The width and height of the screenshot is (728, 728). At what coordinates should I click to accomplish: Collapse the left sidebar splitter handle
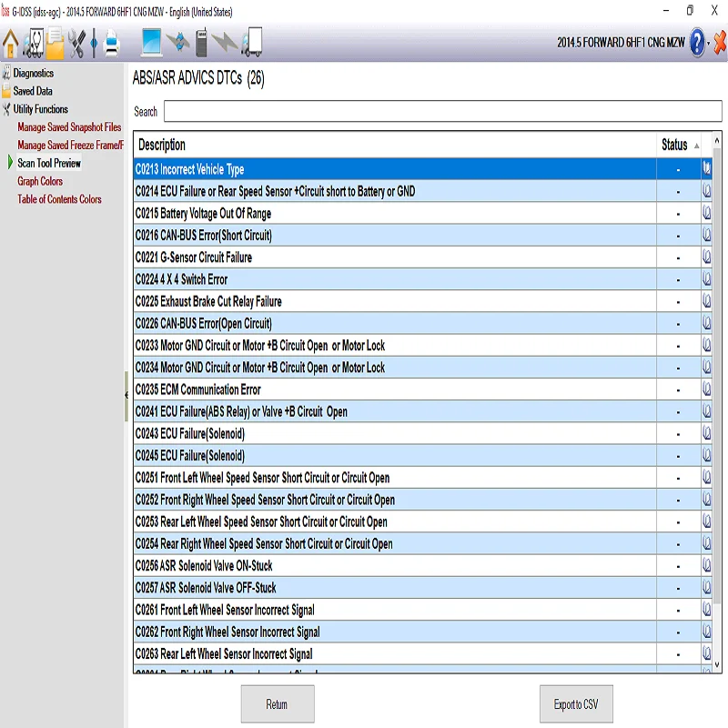click(126, 396)
